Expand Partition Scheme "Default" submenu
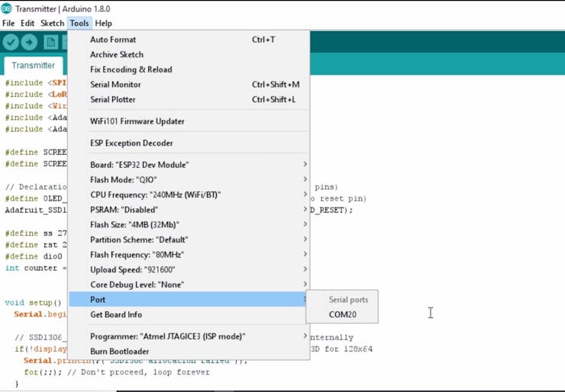This screenshot has width=565, height=392. pos(189,239)
